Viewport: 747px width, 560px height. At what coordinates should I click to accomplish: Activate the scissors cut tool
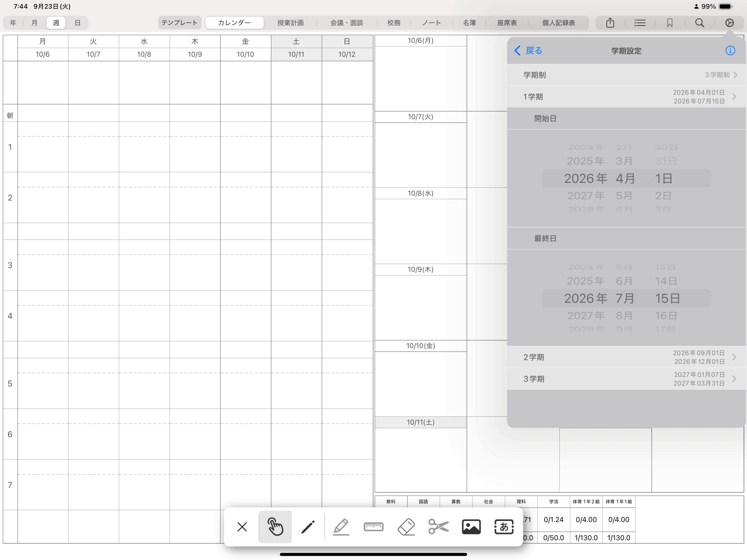(438, 526)
